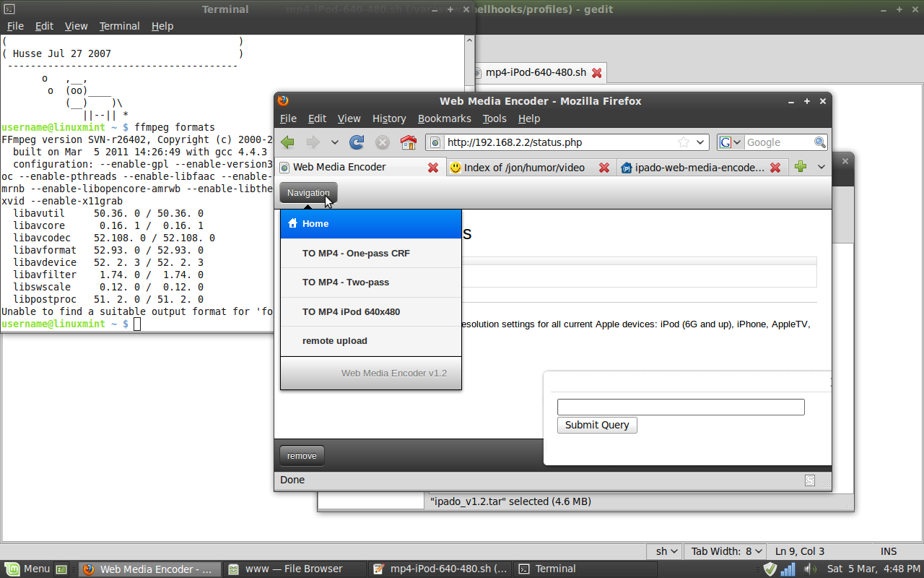
Task: Click the search magnifier icon
Action: [820, 142]
